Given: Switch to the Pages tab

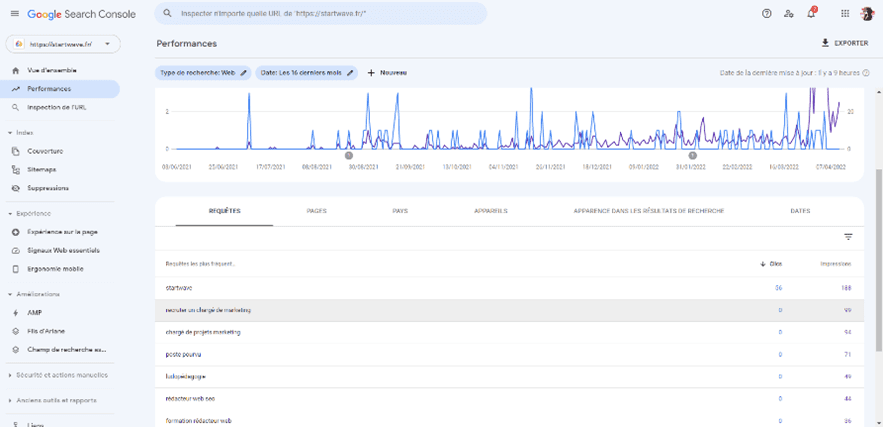Looking at the screenshot, I should [x=316, y=211].
